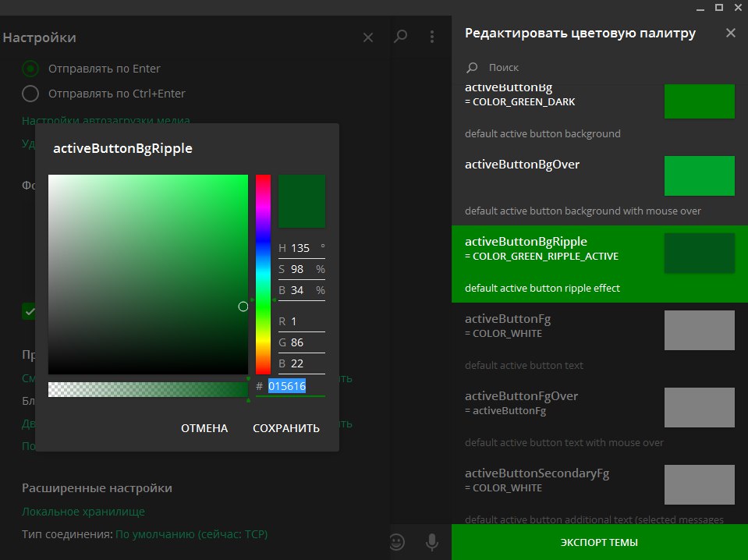Click the opacity alpha slider bar
The width and height of the screenshot is (748, 560).
(148, 389)
